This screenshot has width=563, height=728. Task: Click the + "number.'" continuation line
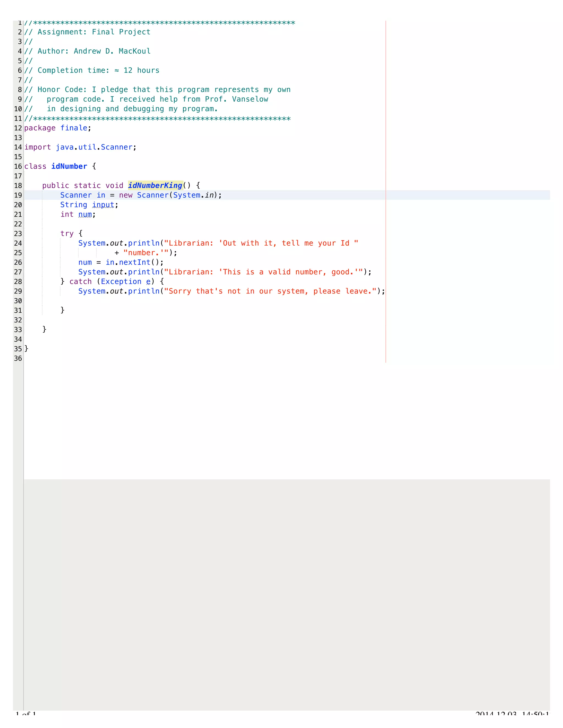tap(146, 253)
